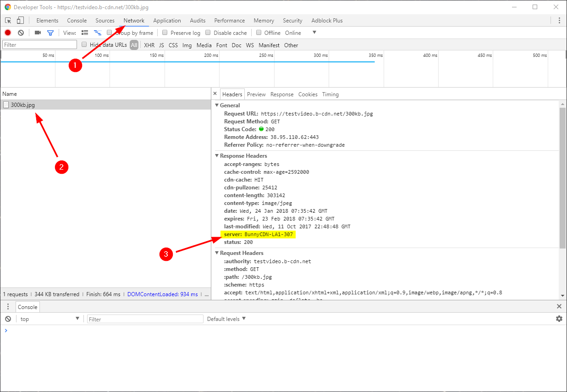Enable screenshot capture during load
Viewport: 567px width, 392px height.
[37, 33]
